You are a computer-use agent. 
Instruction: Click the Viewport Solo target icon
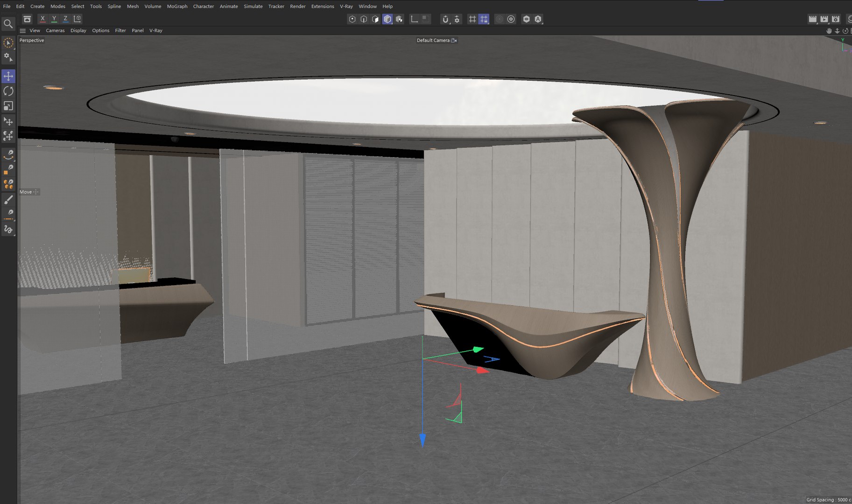click(511, 19)
